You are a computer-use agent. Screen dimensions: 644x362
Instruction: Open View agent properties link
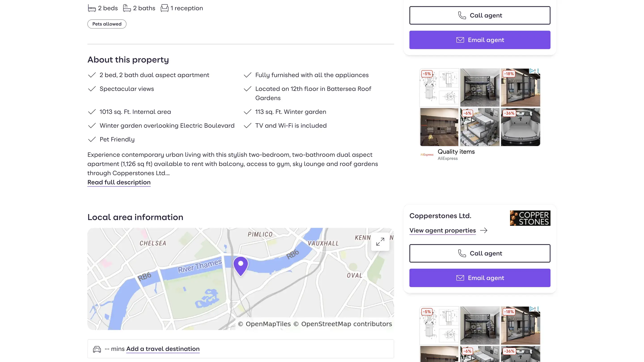pyautogui.click(x=442, y=230)
